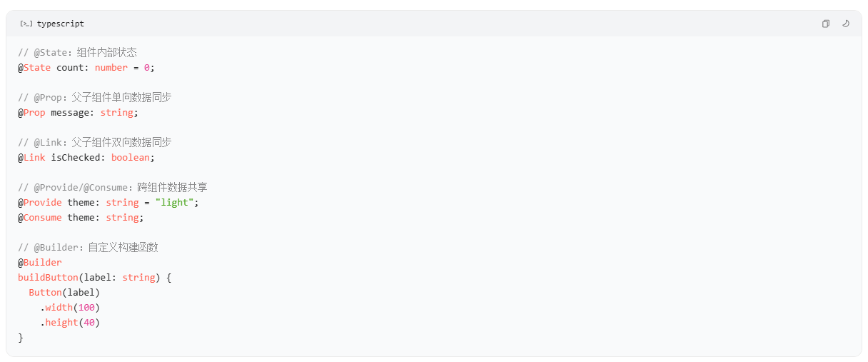Copy the code block with the copy icon
The height and width of the screenshot is (362, 868).
click(825, 24)
